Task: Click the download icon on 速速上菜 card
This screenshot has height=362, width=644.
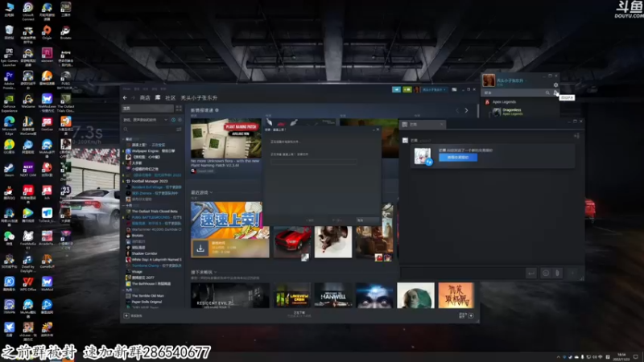Action: [200, 249]
